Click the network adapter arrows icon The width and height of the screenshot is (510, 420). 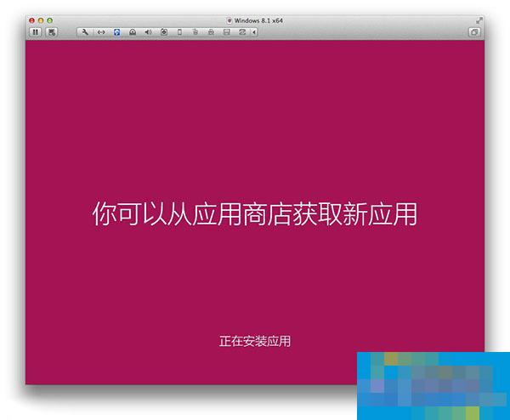[101, 31]
